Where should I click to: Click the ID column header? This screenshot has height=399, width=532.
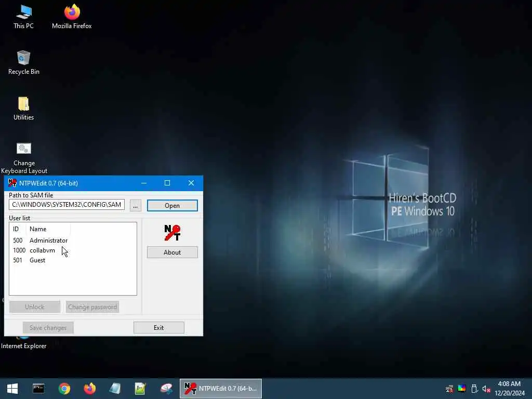coord(18,229)
